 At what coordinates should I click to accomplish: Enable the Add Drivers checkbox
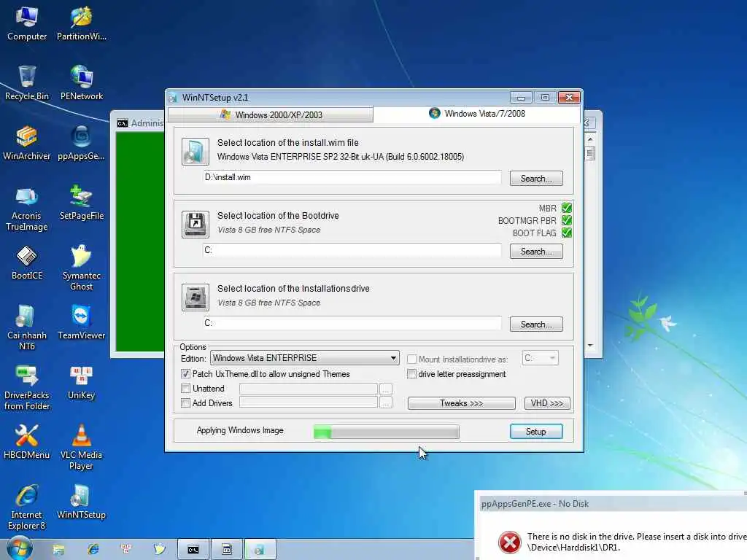pyautogui.click(x=186, y=402)
